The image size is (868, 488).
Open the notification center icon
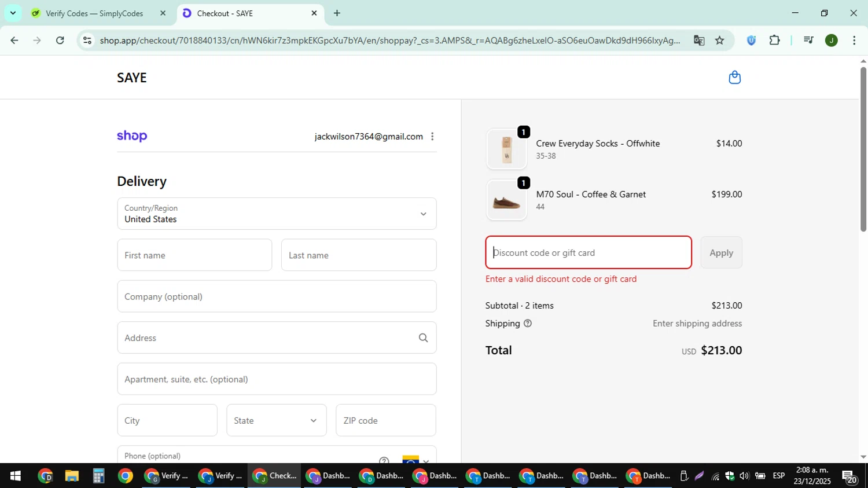849,476
